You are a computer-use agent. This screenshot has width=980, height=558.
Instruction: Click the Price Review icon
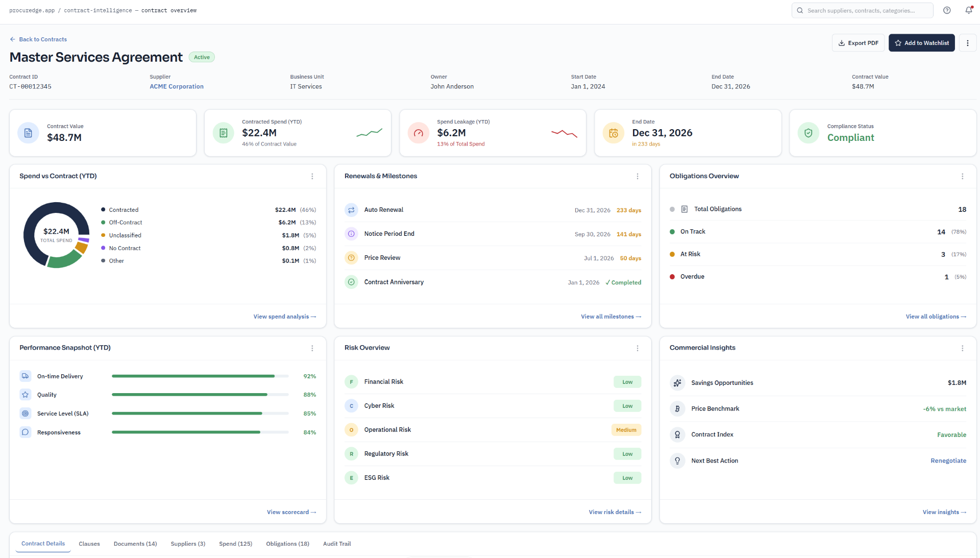tap(351, 258)
